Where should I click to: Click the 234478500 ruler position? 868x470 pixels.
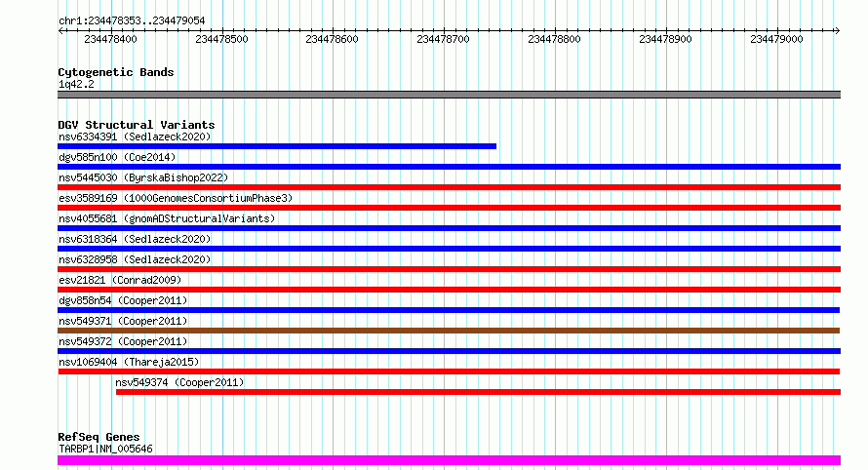[222, 39]
